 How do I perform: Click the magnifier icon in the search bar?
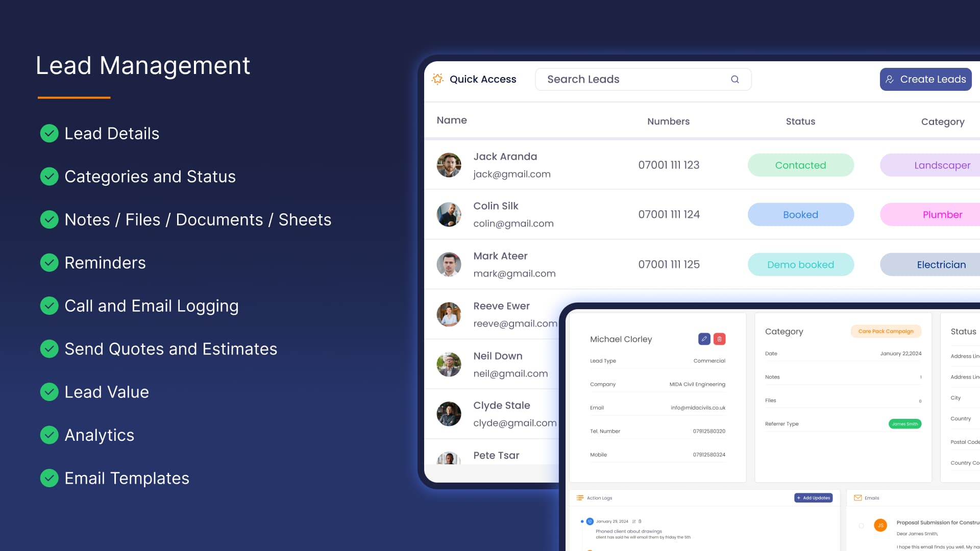(x=735, y=79)
